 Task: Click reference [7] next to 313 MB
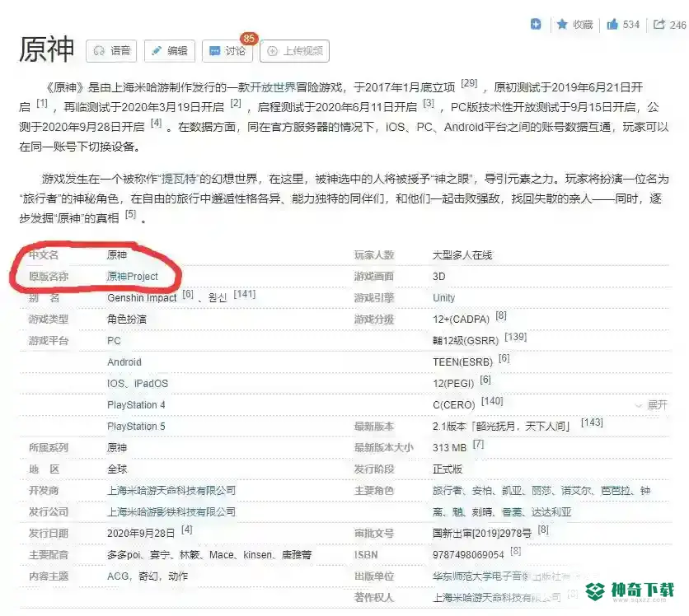pos(478,444)
